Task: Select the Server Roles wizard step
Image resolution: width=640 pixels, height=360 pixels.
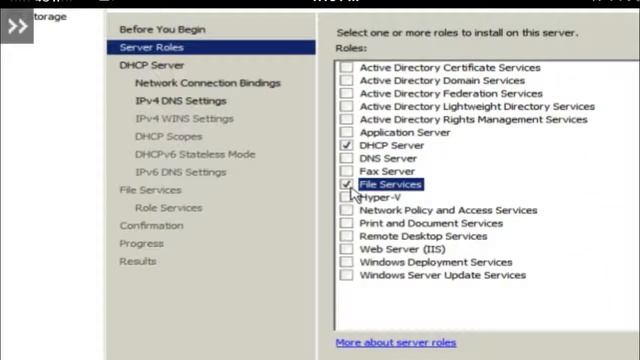Action: [x=211, y=47]
